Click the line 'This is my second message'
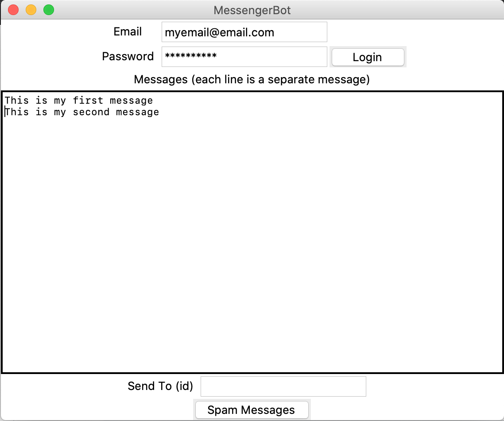This screenshot has height=421, width=504. coord(81,112)
